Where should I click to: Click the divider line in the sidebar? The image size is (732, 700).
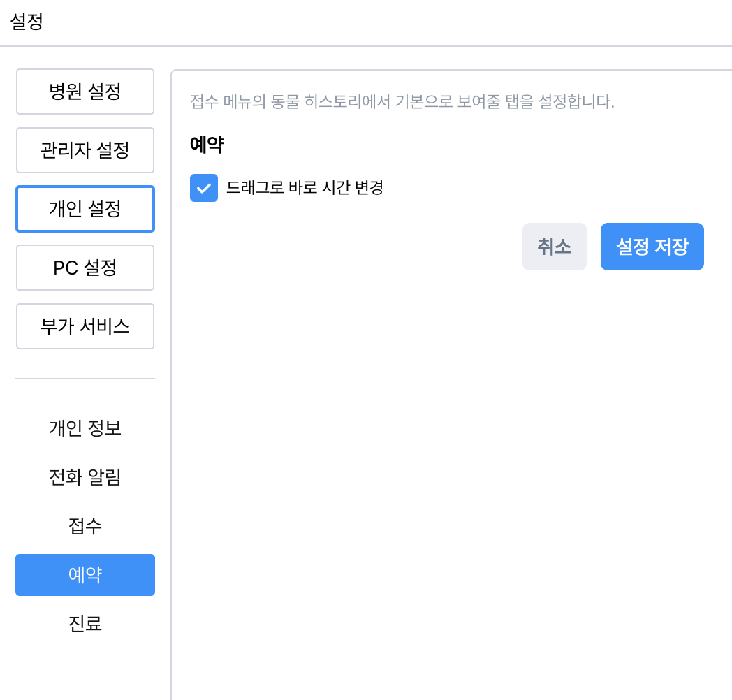click(x=85, y=379)
